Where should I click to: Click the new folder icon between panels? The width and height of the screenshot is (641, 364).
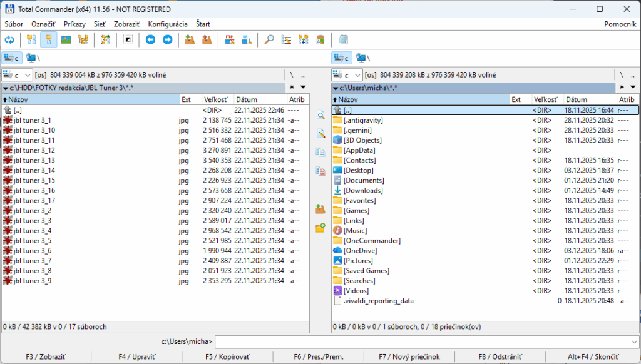pyautogui.click(x=320, y=228)
